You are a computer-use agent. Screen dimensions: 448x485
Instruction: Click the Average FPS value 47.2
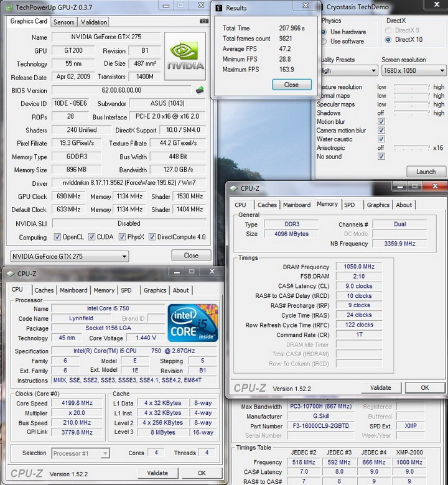[285, 49]
